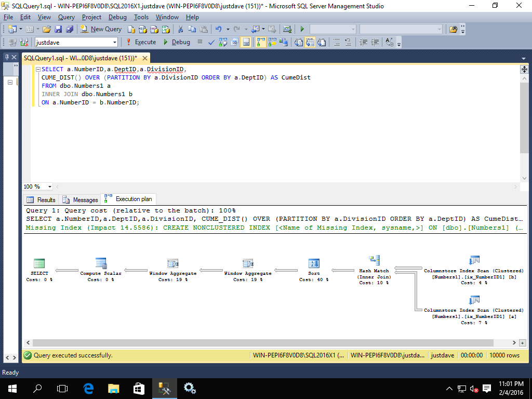
Task: Open Microsoft Edge from the taskbar
Action: 88,388
